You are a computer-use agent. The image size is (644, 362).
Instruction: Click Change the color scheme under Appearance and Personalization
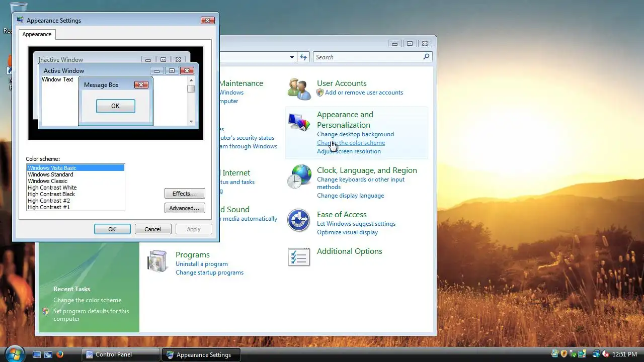coord(351,143)
